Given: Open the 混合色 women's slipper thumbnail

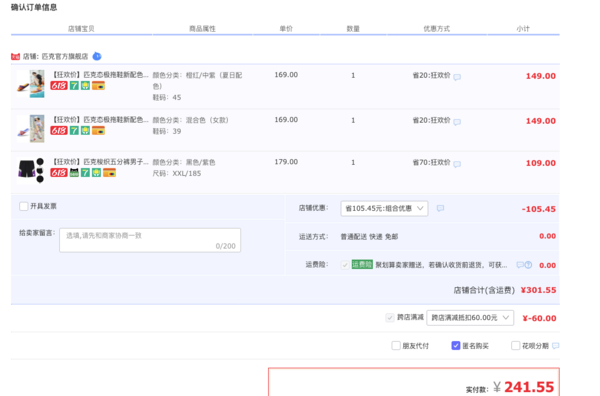Looking at the screenshot, I should pos(31,129).
